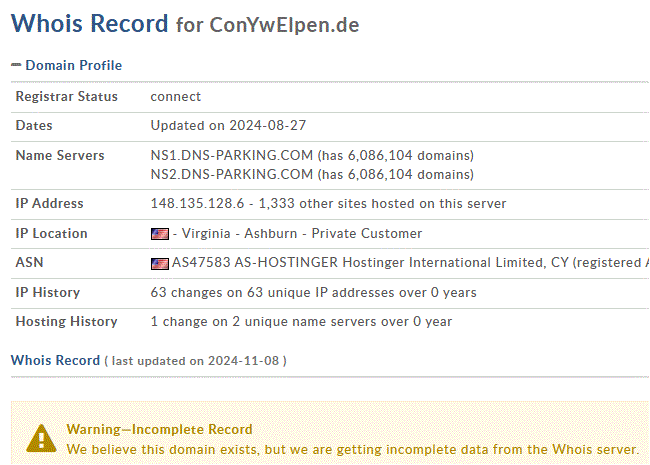Click the yellow warning triangle icon
Screen dimensions: 650x465
pos(41,438)
